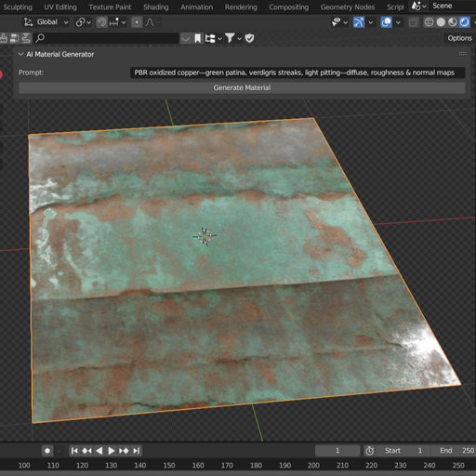Open the Global transform orientation dropdown
The height and width of the screenshot is (476, 476).
coord(51,22)
